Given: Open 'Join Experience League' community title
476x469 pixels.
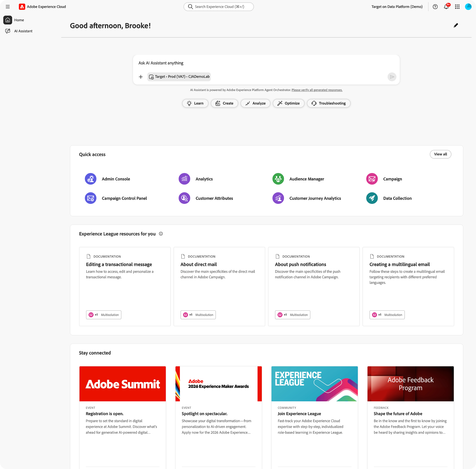Looking at the screenshot, I should click(299, 414).
